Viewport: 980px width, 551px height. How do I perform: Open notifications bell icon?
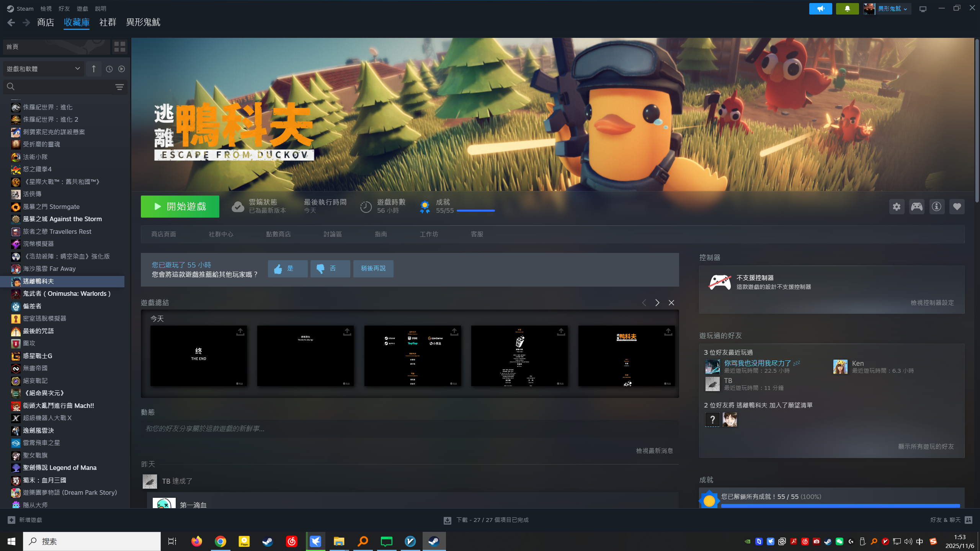coord(847,8)
